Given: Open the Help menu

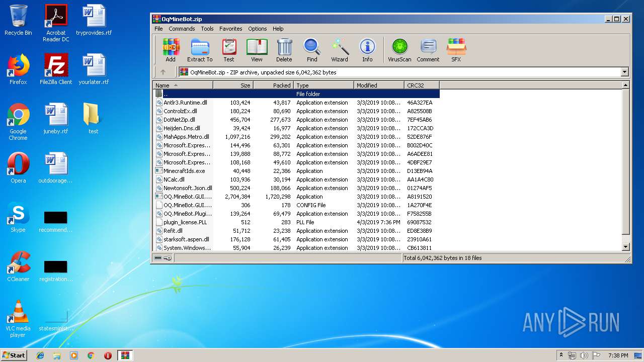Looking at the screenshot, I should [278, 29].
